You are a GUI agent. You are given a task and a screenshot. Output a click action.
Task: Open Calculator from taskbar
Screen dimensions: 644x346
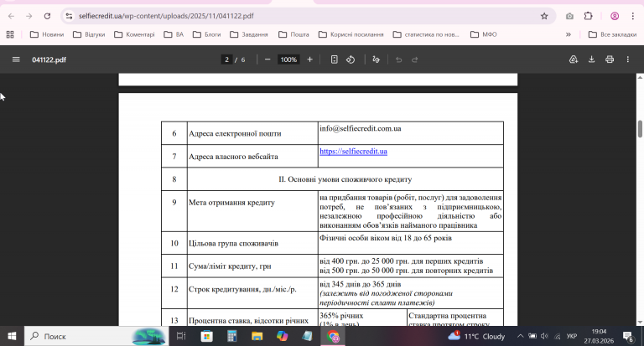[232, 336]
